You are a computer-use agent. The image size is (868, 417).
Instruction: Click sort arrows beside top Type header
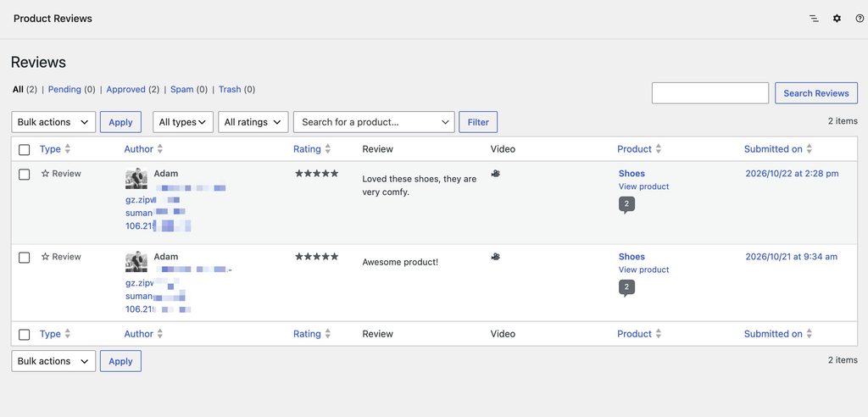point(68,149)
